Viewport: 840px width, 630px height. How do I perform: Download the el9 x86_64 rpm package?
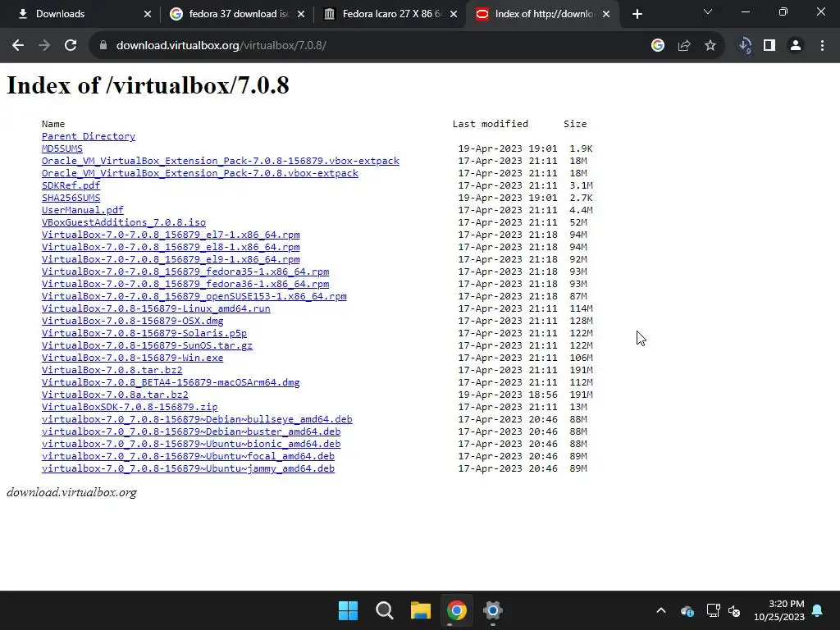coord(171,259)
